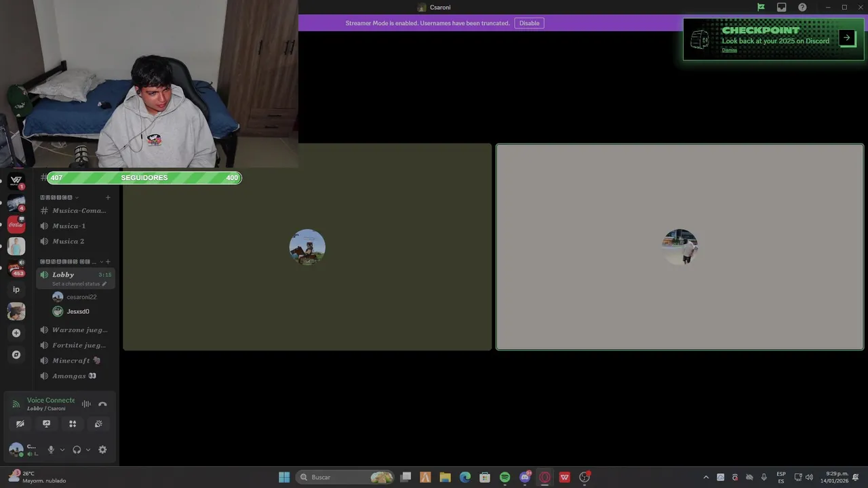
Task: Dismiss the Checkpoint banner
Action: click(729, 50)
